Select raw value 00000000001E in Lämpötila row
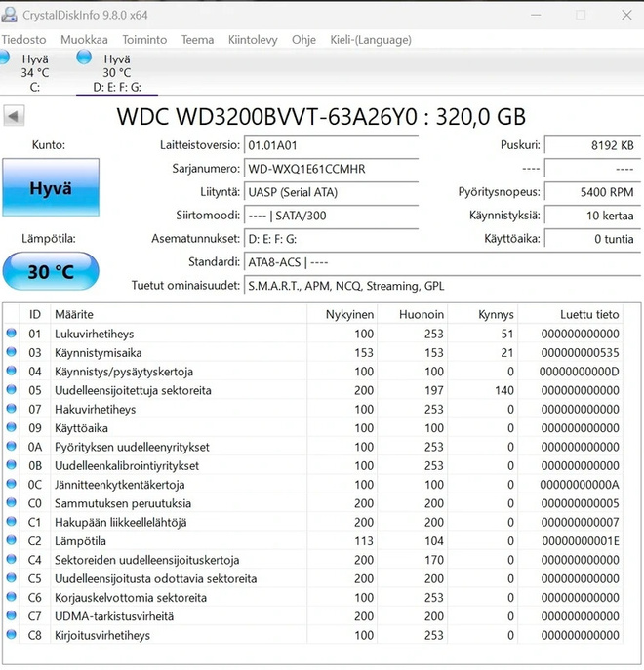 (x=581, y=541)
